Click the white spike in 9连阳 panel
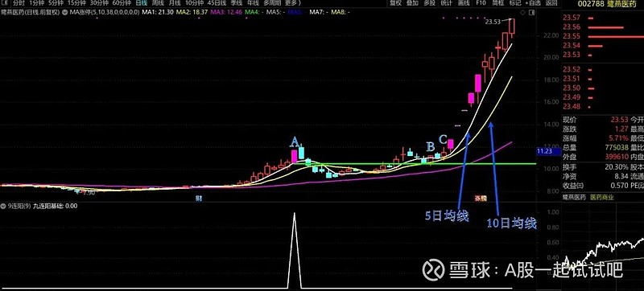This screenshot has width=644, height=291. (x=294, y=250)
